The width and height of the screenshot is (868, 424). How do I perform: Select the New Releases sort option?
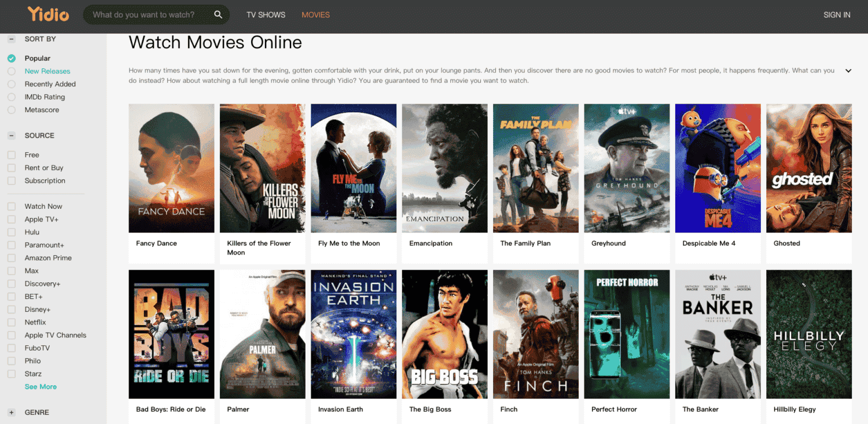pos(12,71)
